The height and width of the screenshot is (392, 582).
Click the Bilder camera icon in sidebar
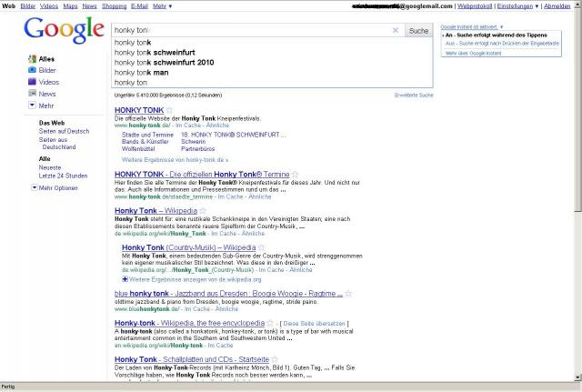(x=33, y=70)
